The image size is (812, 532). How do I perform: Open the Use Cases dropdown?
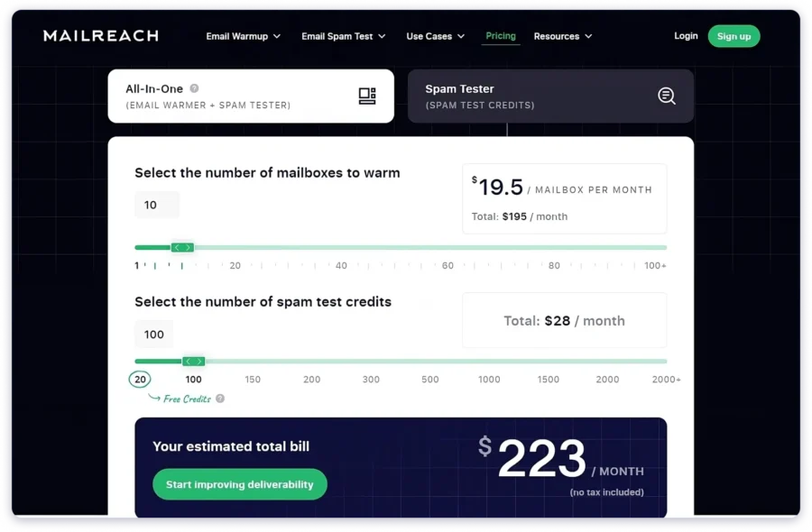tap(435, 36)
